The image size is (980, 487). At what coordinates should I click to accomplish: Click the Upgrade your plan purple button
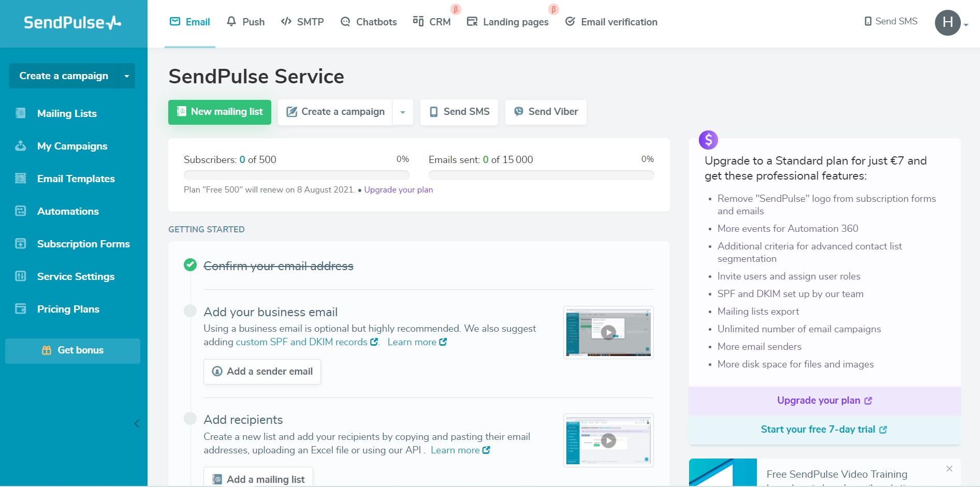point(825,401)
